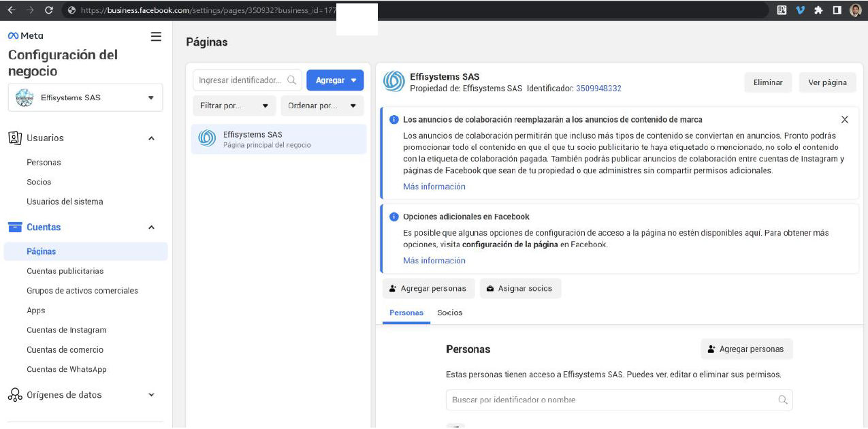
Task: Open Usuarios del sistema in sidebar
Action: 65,202
